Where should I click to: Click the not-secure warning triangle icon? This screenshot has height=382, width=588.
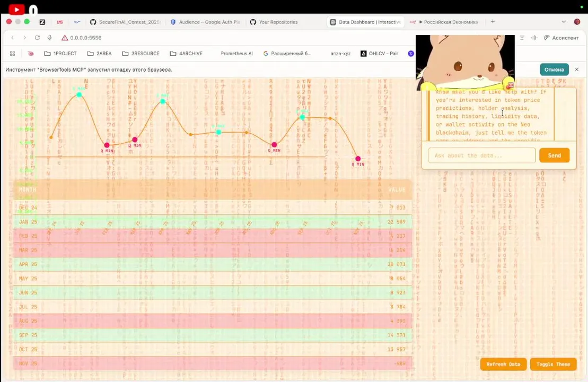click(x=65, y=38)
